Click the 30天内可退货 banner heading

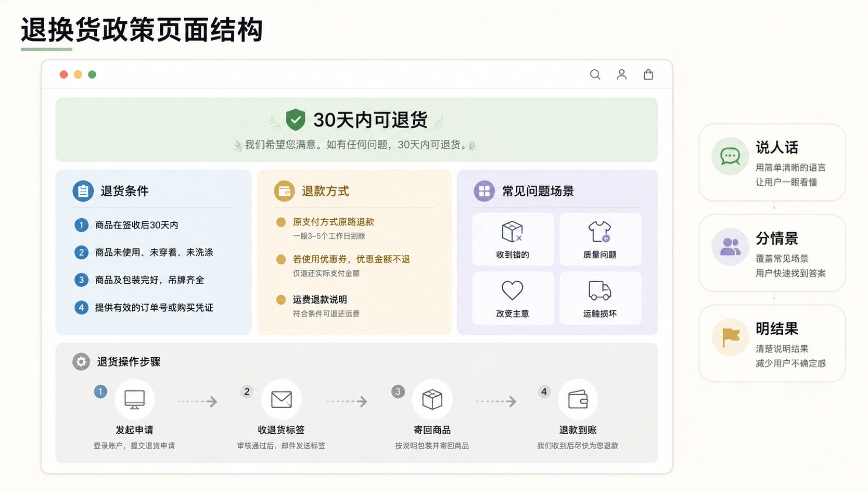[x=370, y=120]
